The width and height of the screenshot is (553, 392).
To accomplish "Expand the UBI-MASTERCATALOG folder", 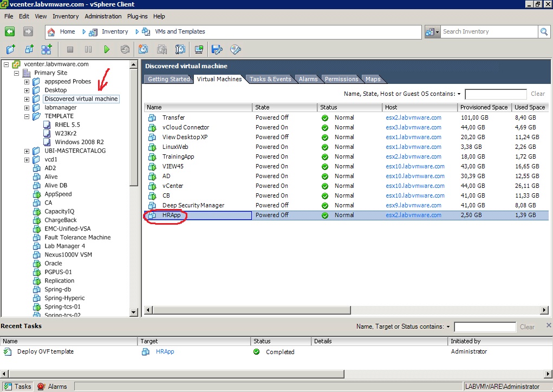I will click(27, 151).
